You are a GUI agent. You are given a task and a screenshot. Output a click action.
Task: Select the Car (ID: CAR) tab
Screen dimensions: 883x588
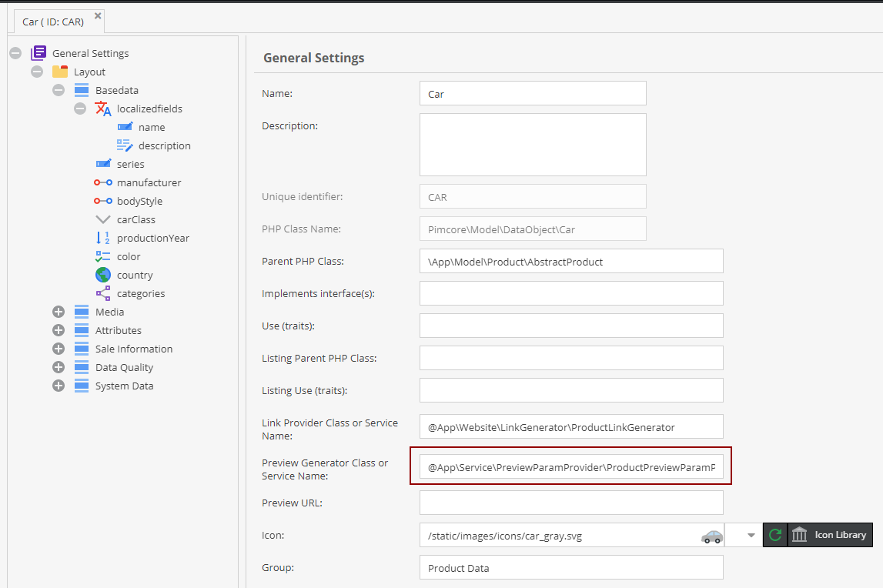(x=52, y=22)
